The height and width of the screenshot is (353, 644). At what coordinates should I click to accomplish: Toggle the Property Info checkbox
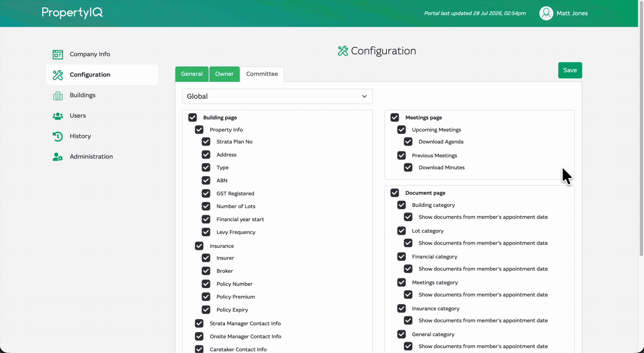pos(199,130)
